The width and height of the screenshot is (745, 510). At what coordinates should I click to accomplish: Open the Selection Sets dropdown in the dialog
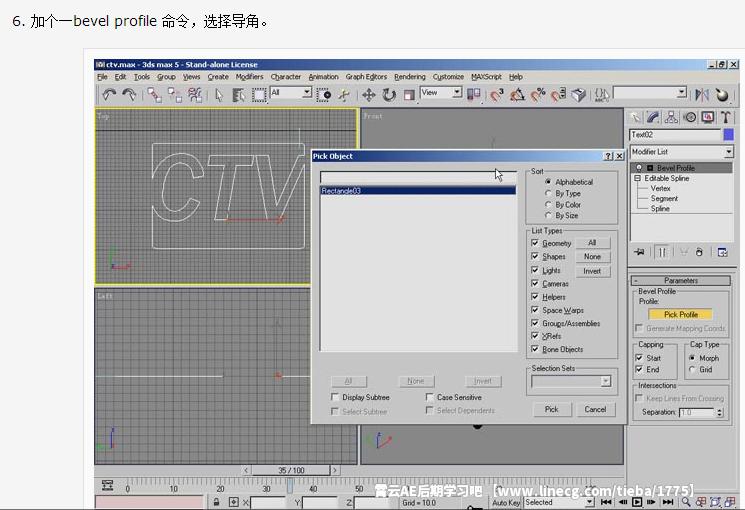pyautogui.click(x=605, y=381)
